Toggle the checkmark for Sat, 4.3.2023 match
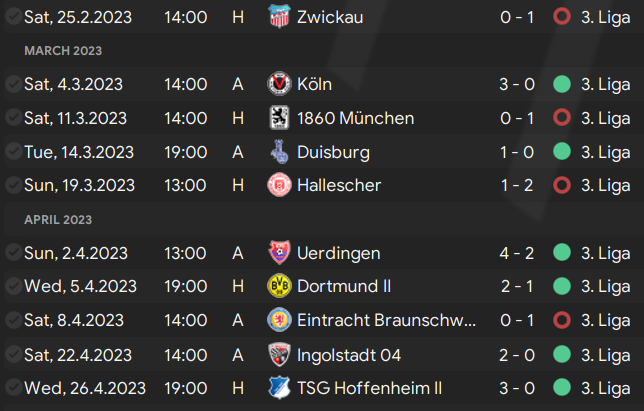The image size is (644, 411). [14, 84]
